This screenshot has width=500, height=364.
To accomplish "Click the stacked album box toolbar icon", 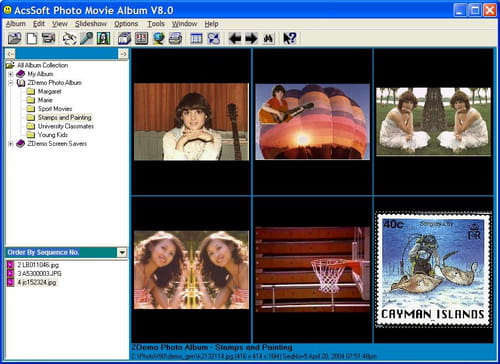I will coord(124,39).
